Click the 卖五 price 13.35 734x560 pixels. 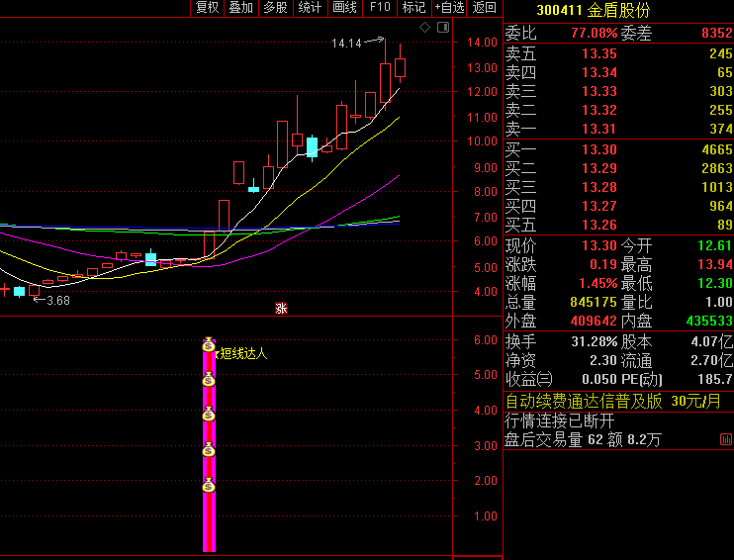click(x=599, y=53)
